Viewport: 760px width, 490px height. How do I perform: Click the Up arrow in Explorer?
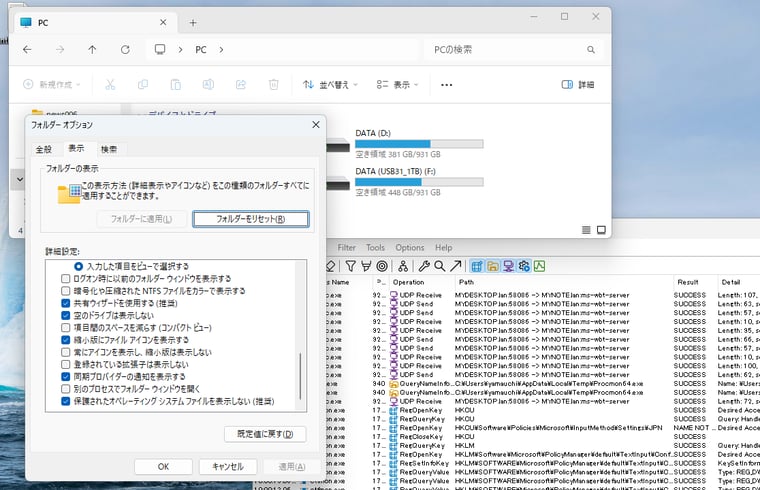click(92, 49)
